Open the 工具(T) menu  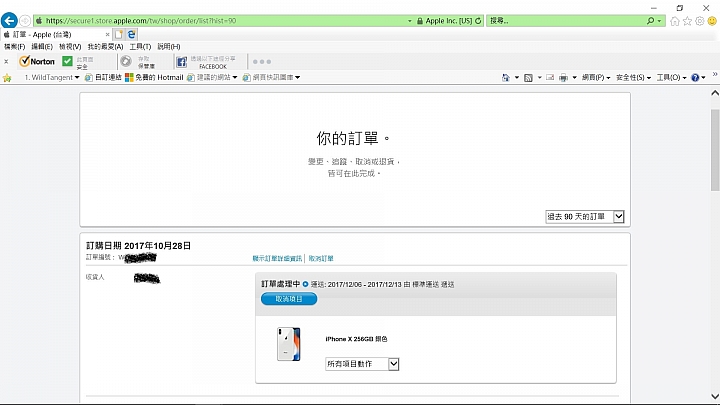140,47
